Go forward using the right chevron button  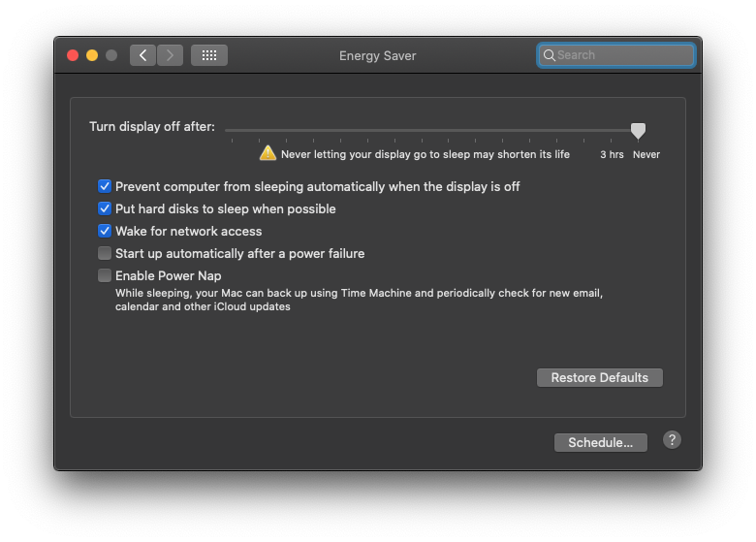pos(170,55)
